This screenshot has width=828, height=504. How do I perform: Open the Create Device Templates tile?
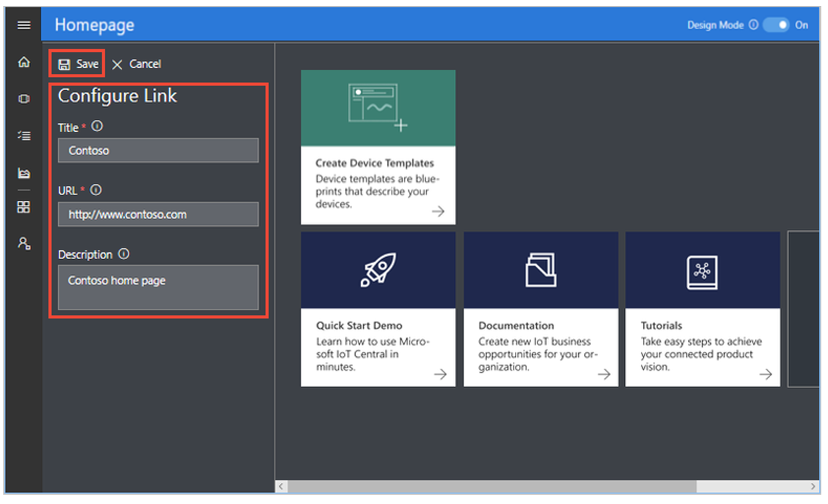(x=378, y=147)
